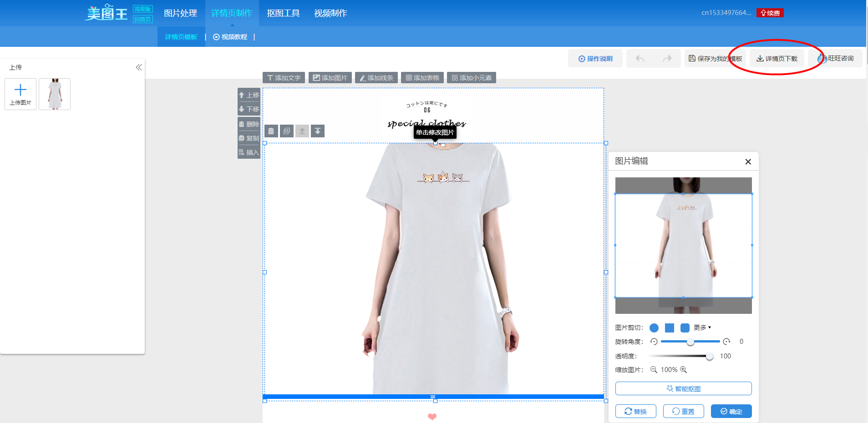Click 保存为我的模板 button
The image size is (868, 423).
tap(715, 59)
